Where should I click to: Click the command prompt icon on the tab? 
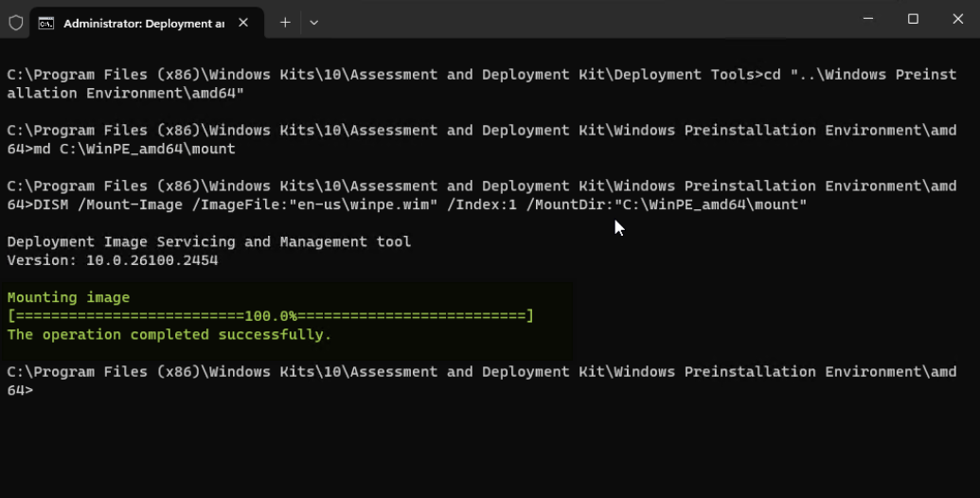click(45, 23)
